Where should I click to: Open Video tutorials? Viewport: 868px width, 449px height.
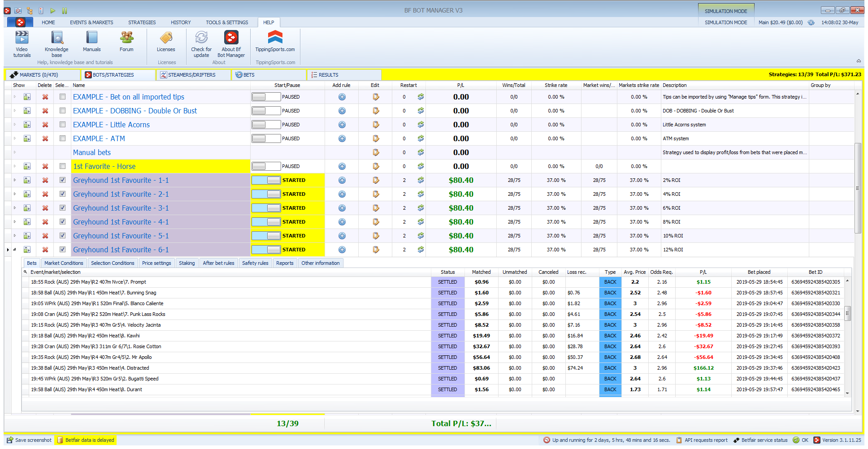(22, 44)
